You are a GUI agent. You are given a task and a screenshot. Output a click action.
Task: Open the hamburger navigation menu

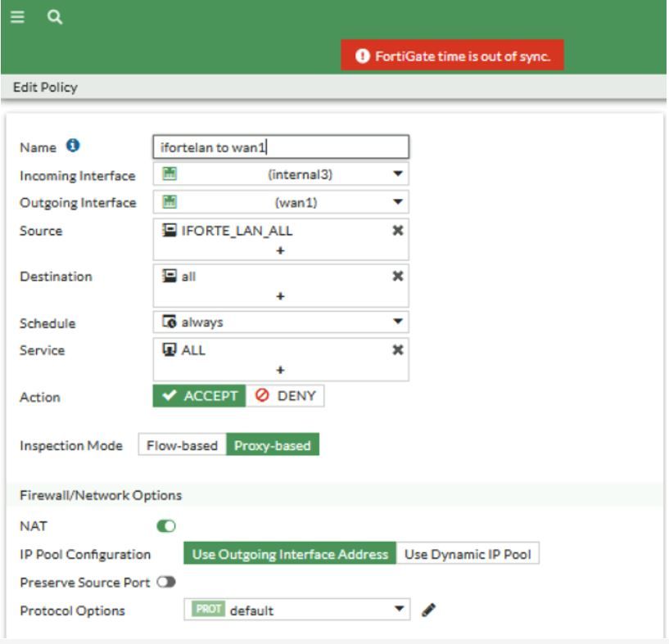click(17, 17)
